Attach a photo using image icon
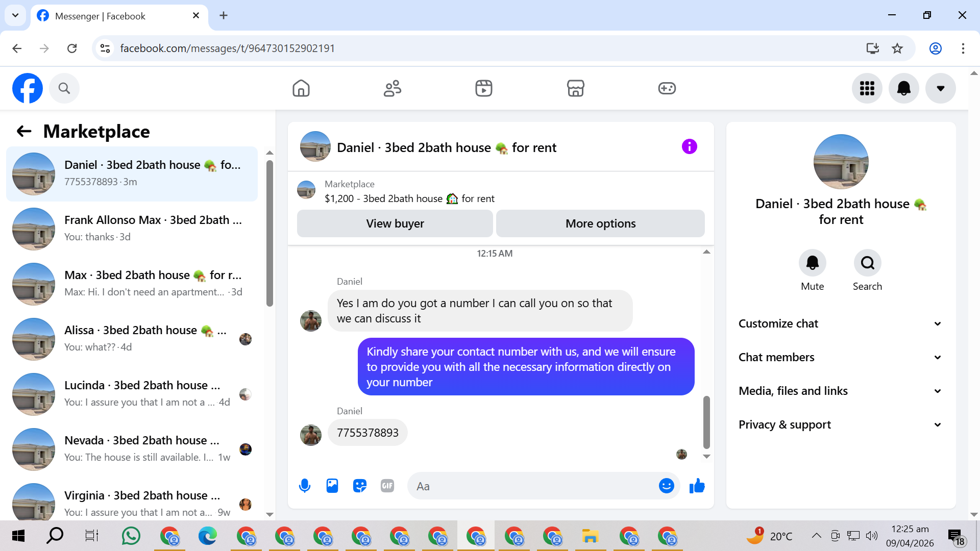Screen dimensions: 980x551 tap(332, 486)
